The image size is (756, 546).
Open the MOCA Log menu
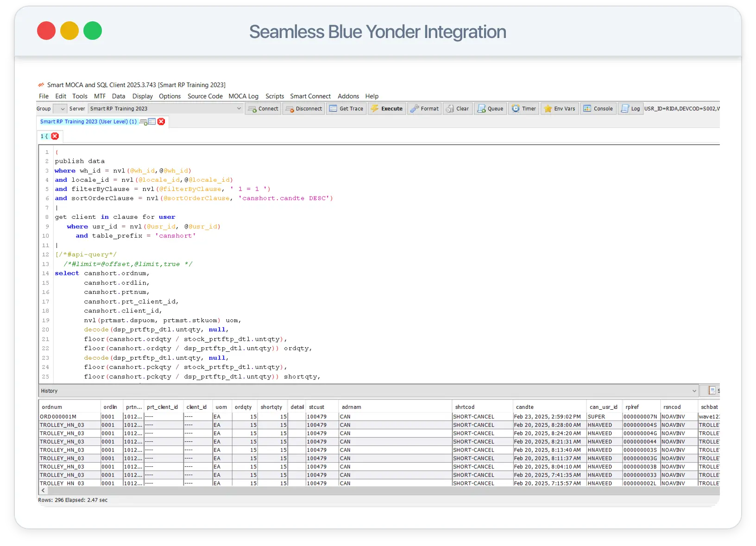[x=244, y=96]
